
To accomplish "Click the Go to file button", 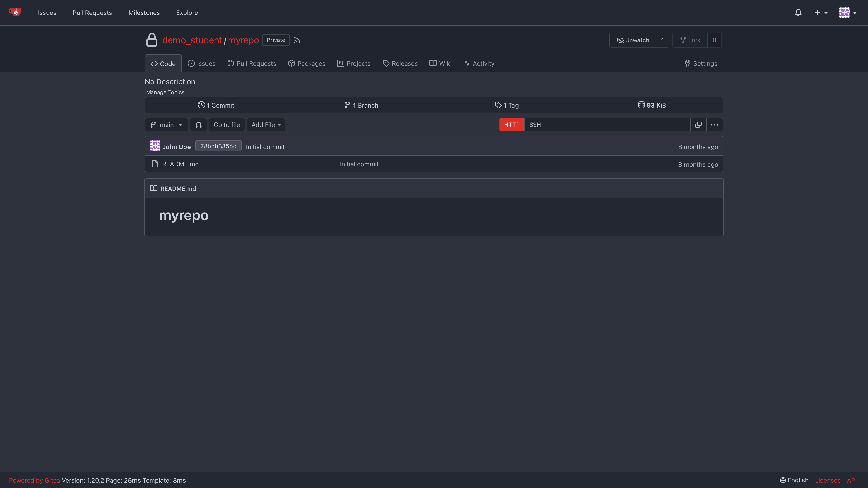I will (226, 125).
